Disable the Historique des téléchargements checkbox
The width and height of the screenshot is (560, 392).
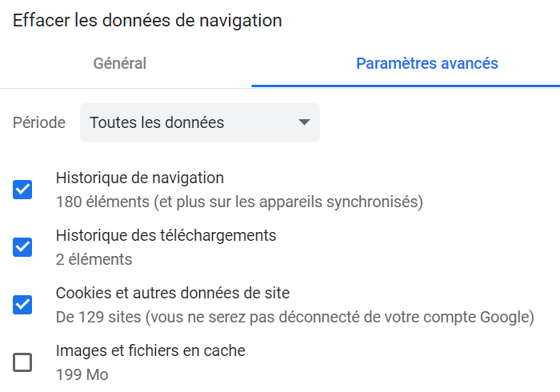point(22,247)
